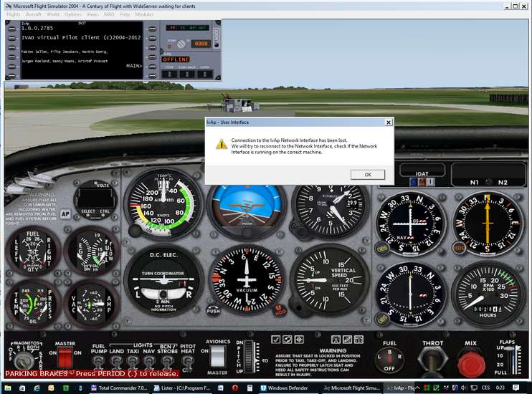Open the IVAO menu

point(108,14)
